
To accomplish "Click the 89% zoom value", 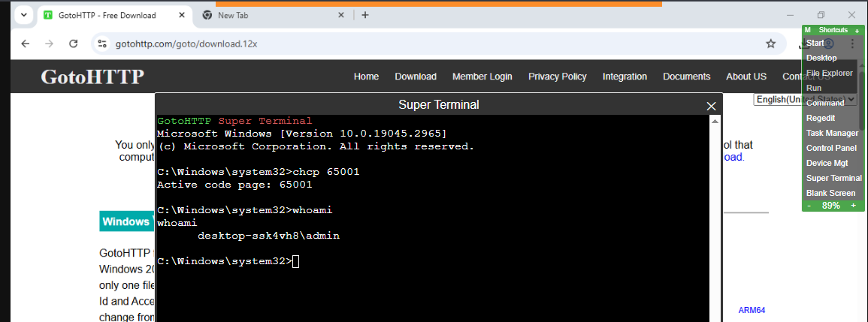I will (831, 205).
